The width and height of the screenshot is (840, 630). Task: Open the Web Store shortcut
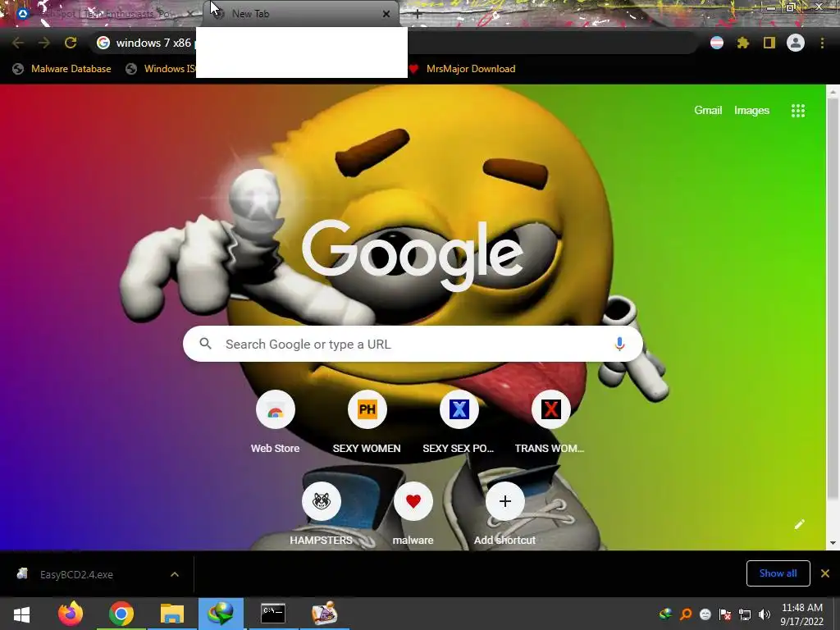tap(276, 422)
